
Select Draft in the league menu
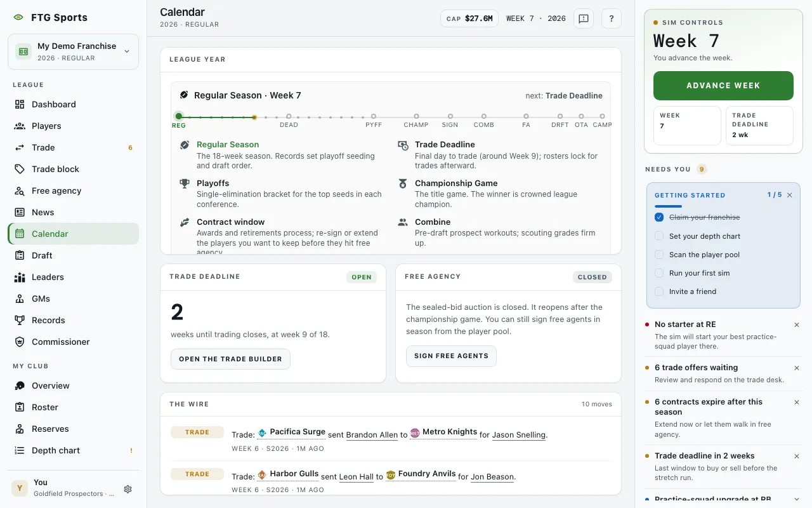point(73,255)
